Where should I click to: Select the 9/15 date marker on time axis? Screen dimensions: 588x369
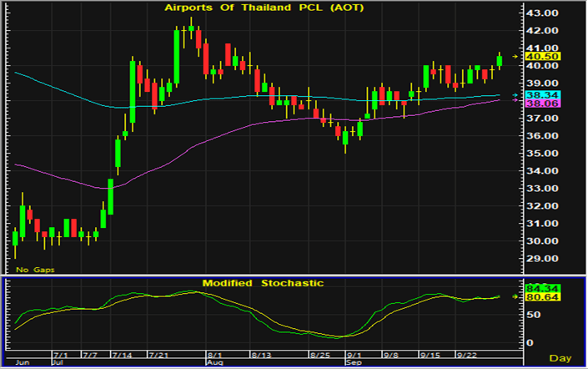click(432, 355)
